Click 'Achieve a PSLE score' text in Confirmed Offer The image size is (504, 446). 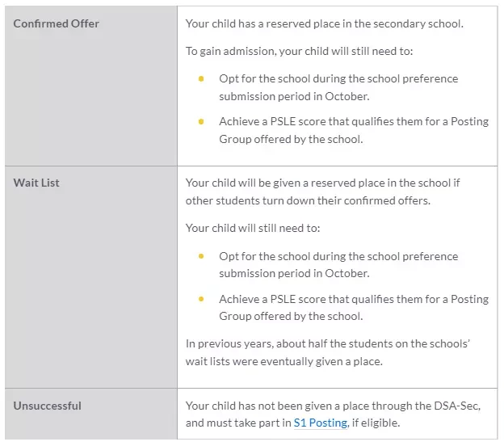click(x=354, y=130)
